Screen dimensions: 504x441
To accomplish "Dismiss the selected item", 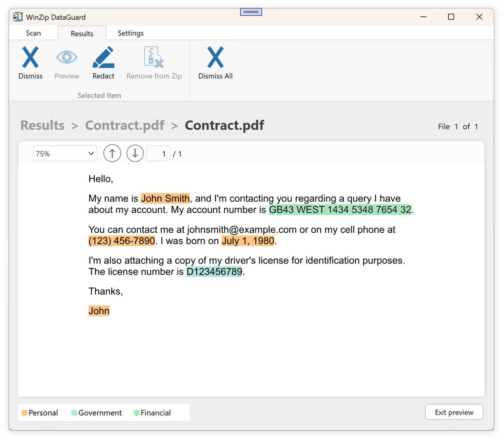I will point(30,63).
